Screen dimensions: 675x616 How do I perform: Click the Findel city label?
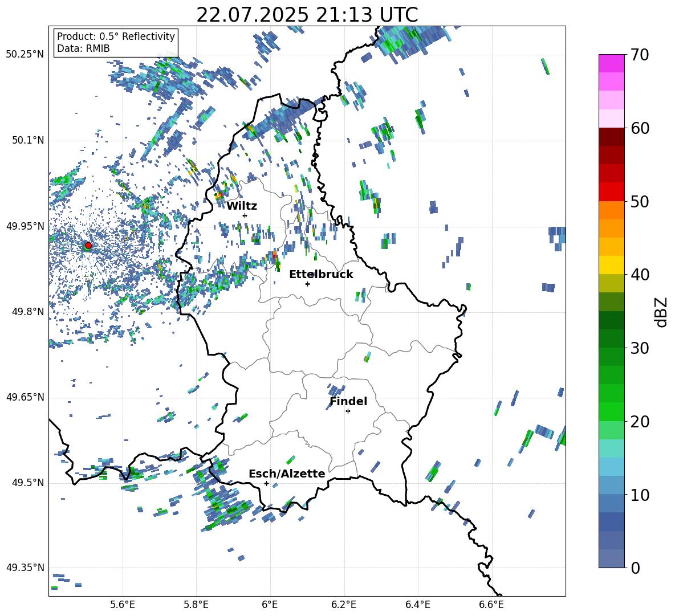(348, 401)
